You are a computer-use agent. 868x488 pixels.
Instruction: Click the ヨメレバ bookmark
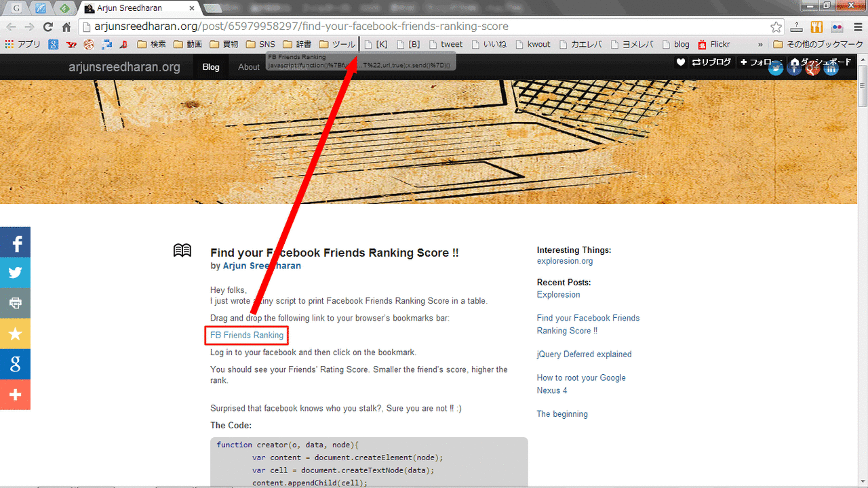(x=632, y=44)
